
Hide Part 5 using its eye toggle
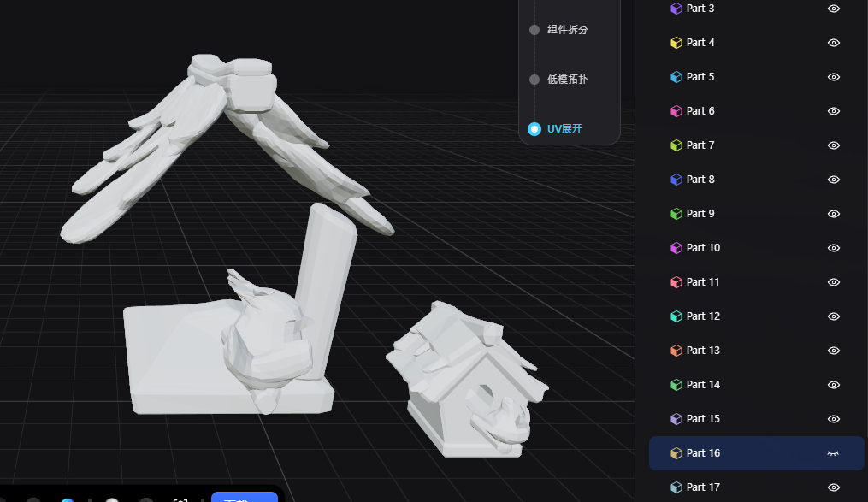(833, 77)
